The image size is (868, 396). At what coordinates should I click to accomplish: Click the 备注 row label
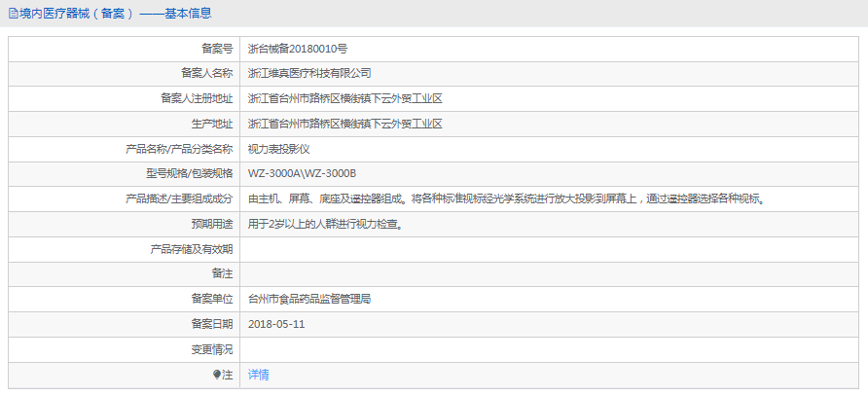(222, 274)
